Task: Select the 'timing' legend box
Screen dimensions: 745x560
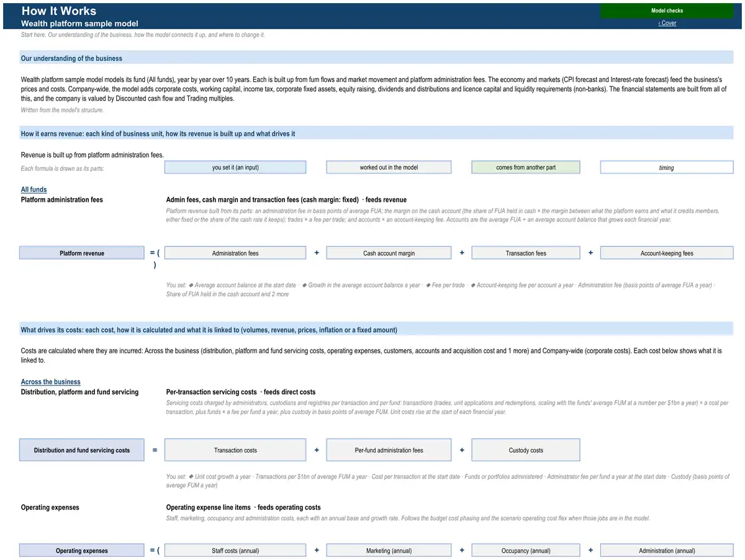Action: 667,167
